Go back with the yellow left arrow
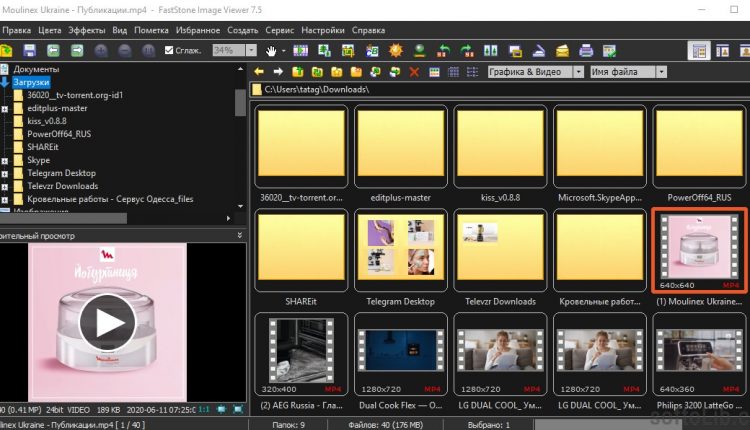750x430 pixels. (259, 72)
